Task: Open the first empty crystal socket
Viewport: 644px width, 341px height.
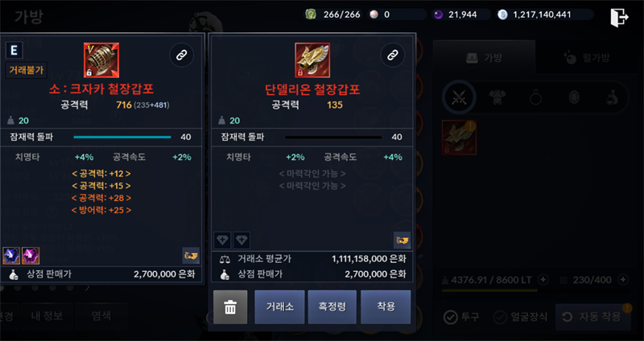Action: point(222,240)
